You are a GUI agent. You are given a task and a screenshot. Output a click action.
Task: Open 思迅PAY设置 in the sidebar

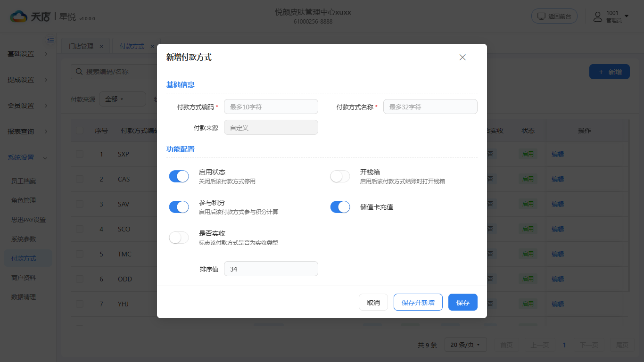pyautogui.click(x=28, y=220)
